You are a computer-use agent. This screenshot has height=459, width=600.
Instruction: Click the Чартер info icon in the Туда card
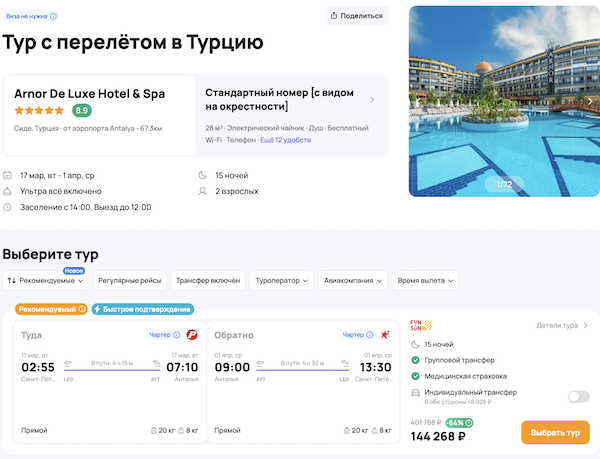(x=177, y=335)
